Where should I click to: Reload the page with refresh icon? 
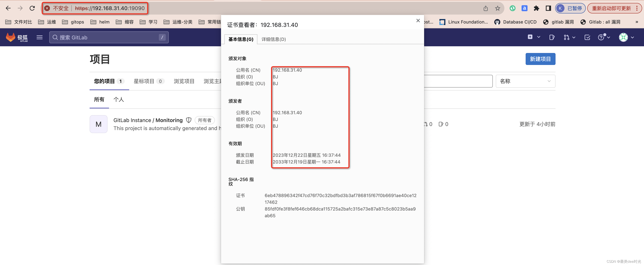(x=32, y=8)
